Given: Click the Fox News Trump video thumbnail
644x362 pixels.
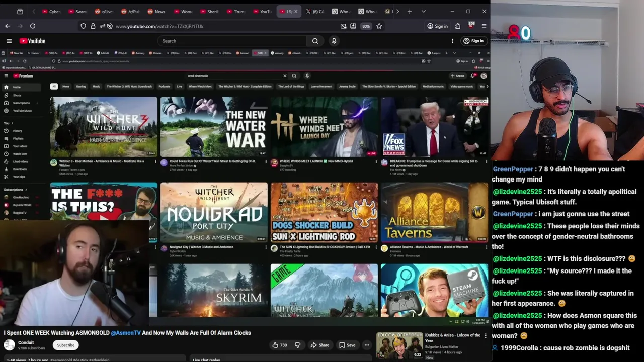Looking at the screenshot, I should pos(434,127).
